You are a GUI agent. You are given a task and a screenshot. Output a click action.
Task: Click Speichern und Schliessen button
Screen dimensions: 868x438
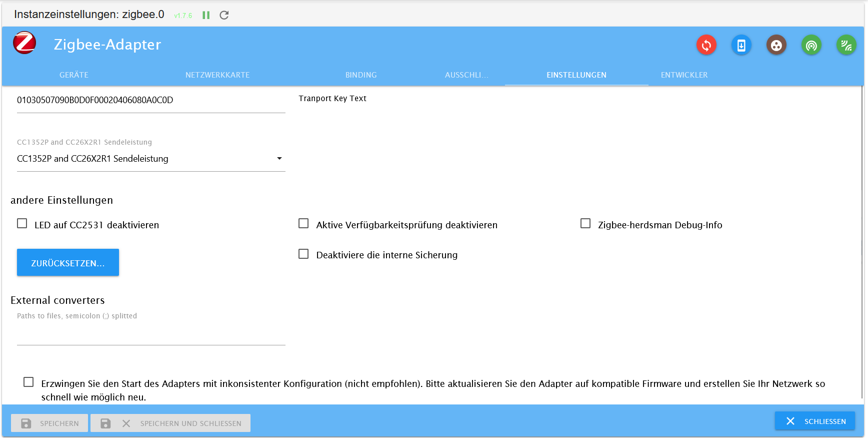170,423
